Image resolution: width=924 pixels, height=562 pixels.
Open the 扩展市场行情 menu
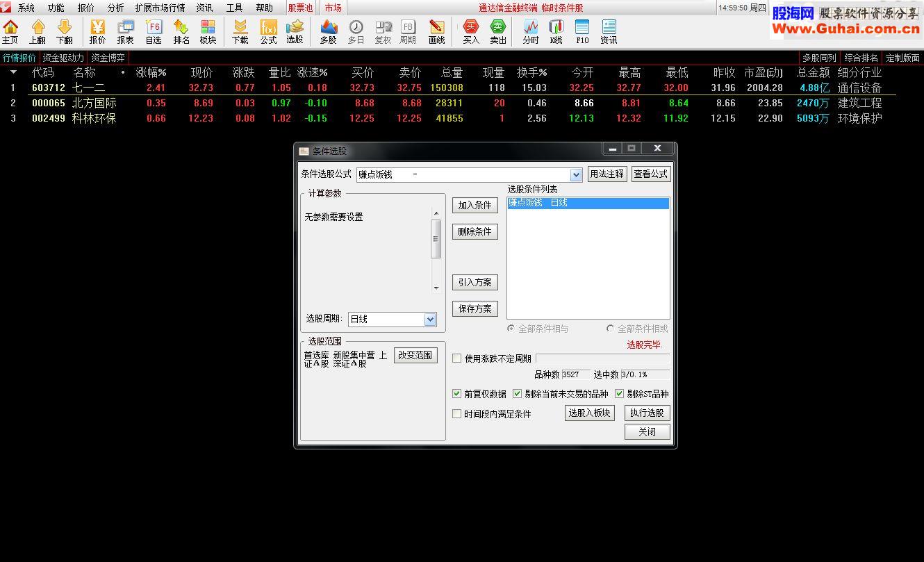[x=160, y=8]
